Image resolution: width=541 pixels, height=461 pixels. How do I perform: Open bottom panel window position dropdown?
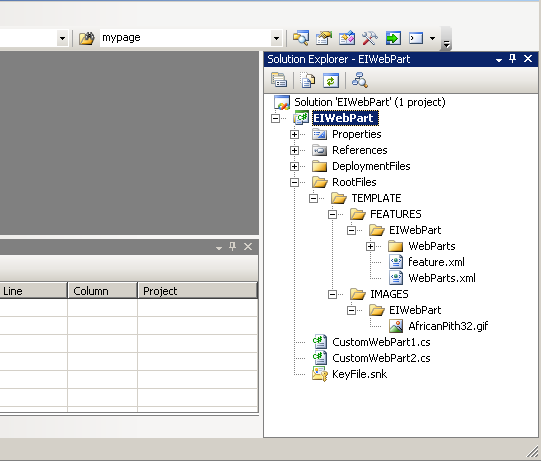(219, 248)
